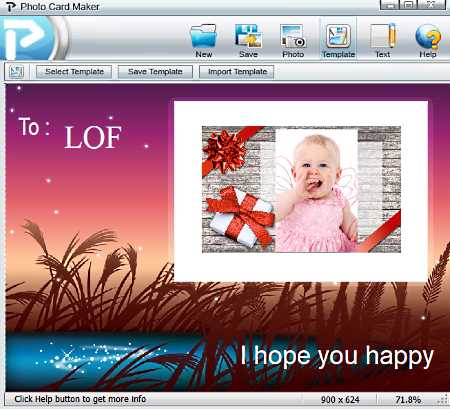Select the "I hope you happy" text
450x409 pixels.
pos(337,356)
